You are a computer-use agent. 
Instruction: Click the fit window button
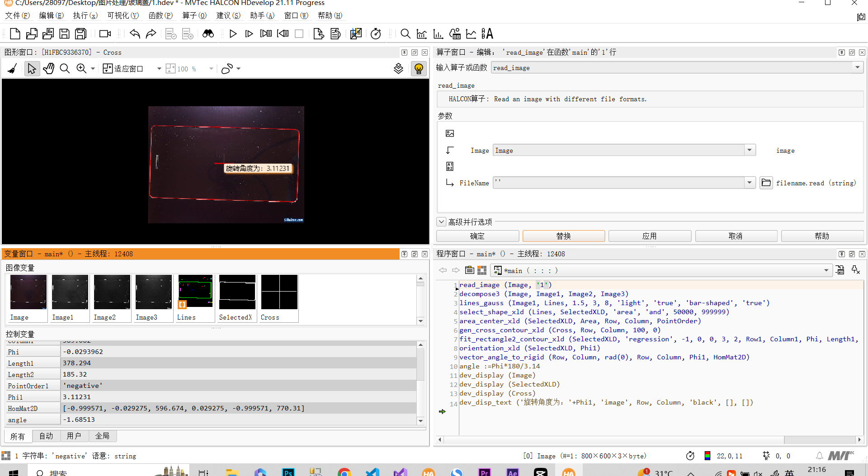123,69
